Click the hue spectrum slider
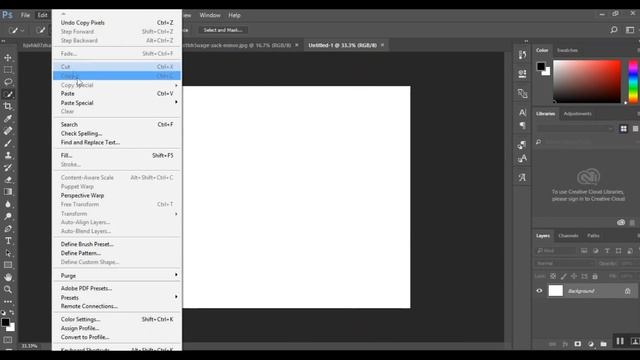Screen dimensions: 640x360 (633, 81)
